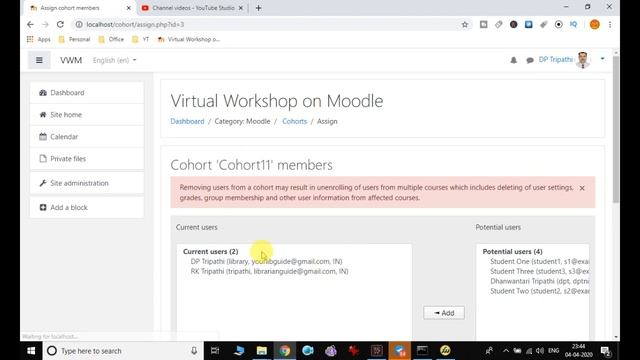Select Student One in potential users
The height and width of the screenshot is (360, 640).
click(539, 261)
